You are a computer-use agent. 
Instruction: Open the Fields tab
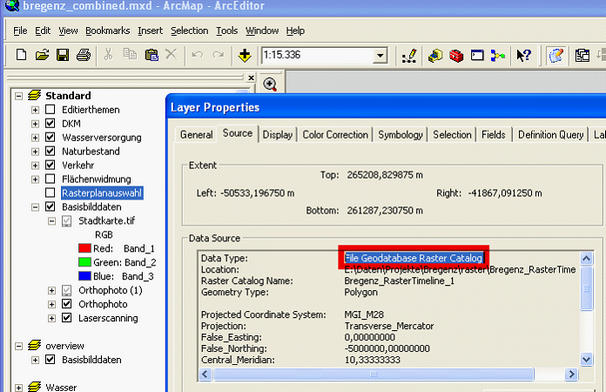[494, 135]
